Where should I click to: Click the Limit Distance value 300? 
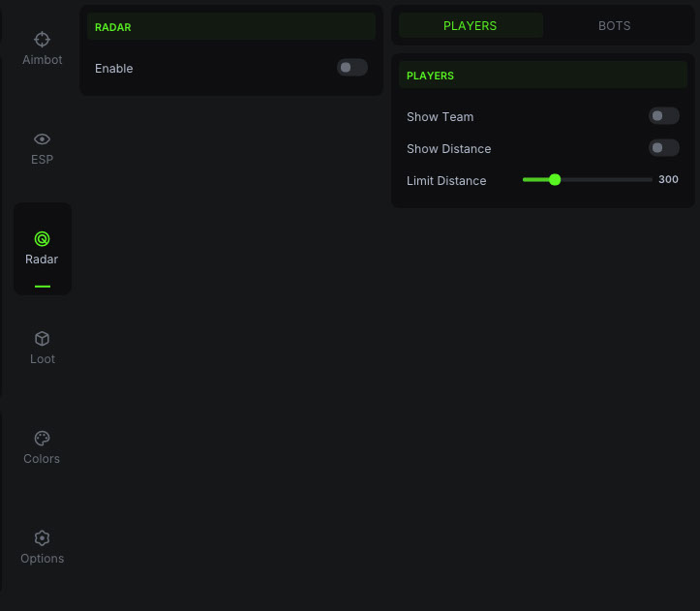[668, 179]
